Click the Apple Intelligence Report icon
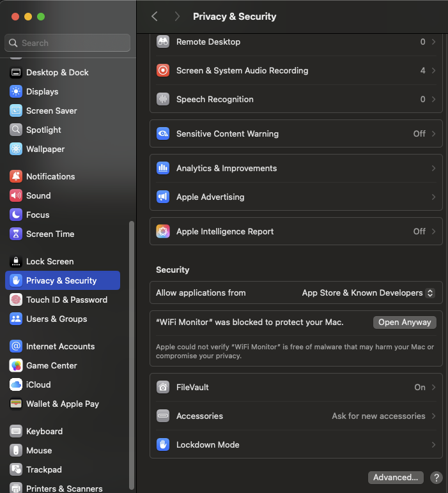448x493 pixels. click(x=163, y=232)
